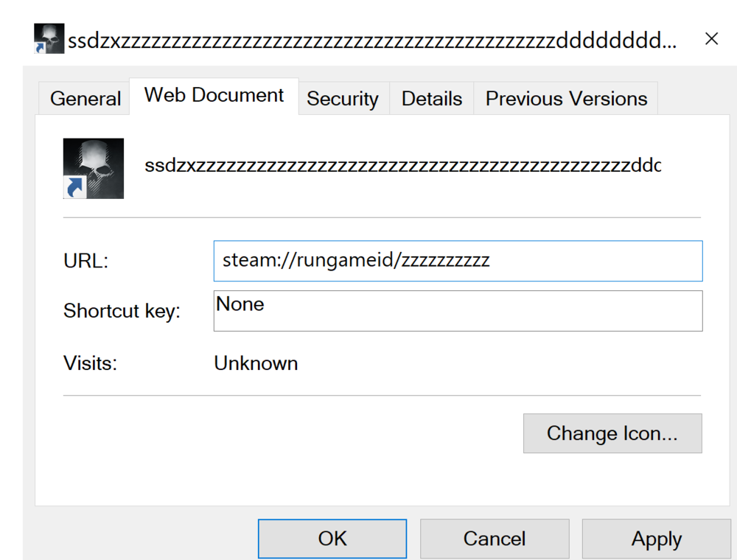Click into the URL text field

(x=458, y=261)
